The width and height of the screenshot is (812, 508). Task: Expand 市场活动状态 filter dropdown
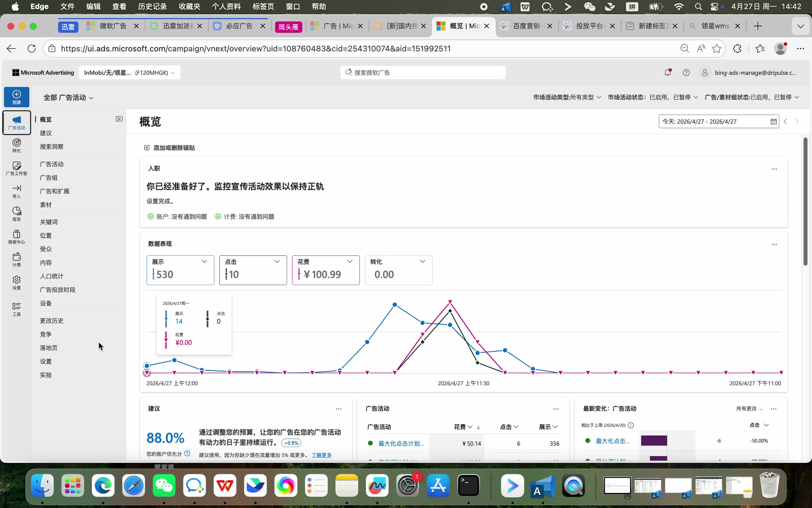(653, 97)
